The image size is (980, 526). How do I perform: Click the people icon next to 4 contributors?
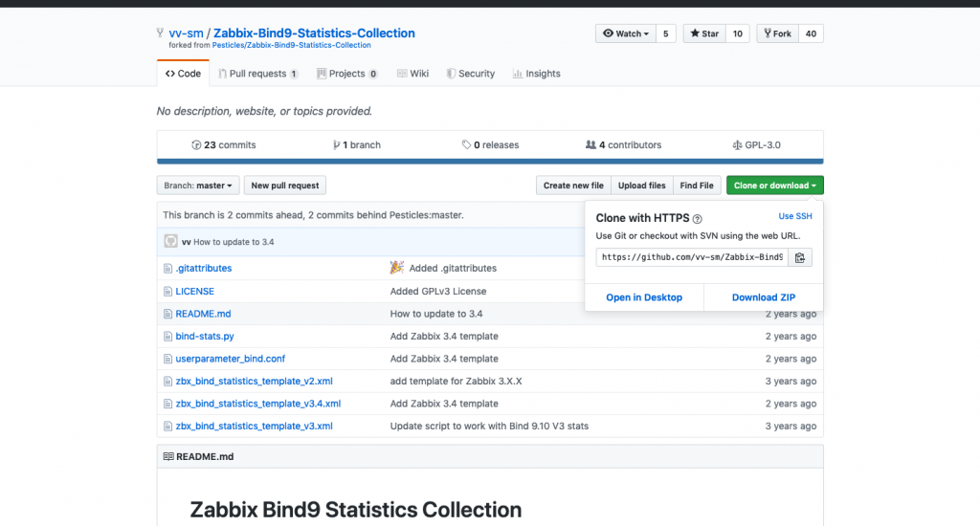[590, 145]
